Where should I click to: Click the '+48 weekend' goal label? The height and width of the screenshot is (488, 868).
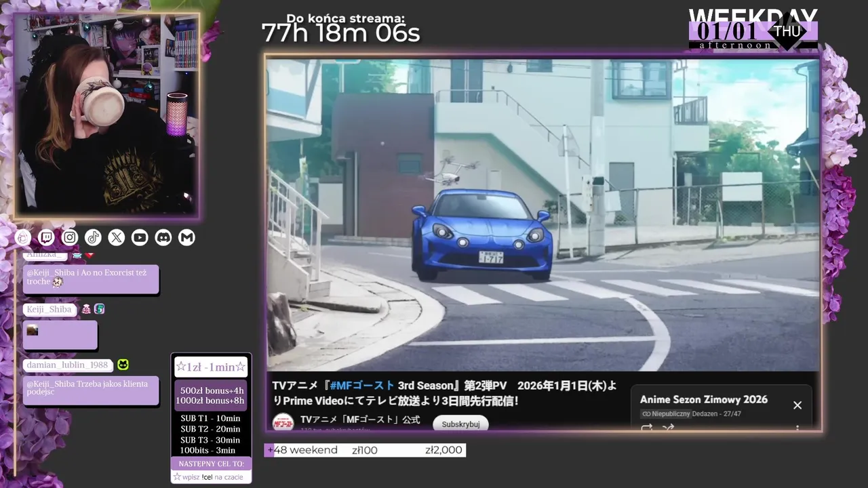pyautogui.click(x=302, y=450)
